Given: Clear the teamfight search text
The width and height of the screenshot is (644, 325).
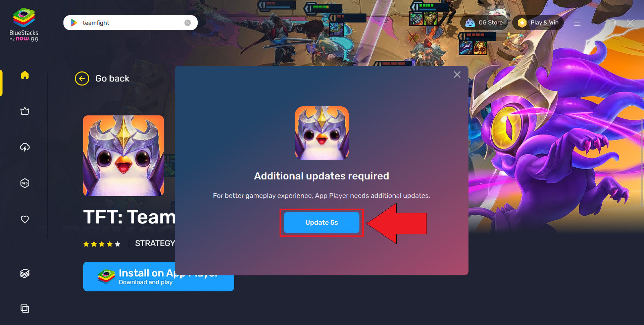Looking at the screenshot, I should [188, 23].
